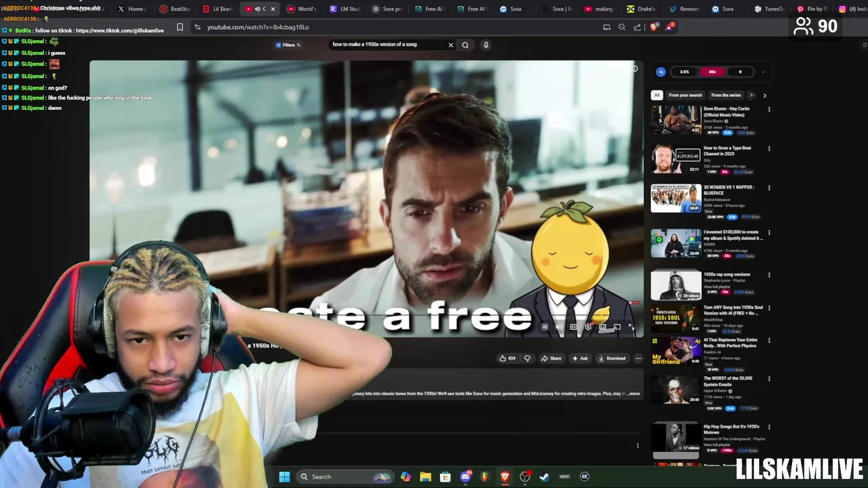Open OBS Studio from the taskbar

click(525, 476)
